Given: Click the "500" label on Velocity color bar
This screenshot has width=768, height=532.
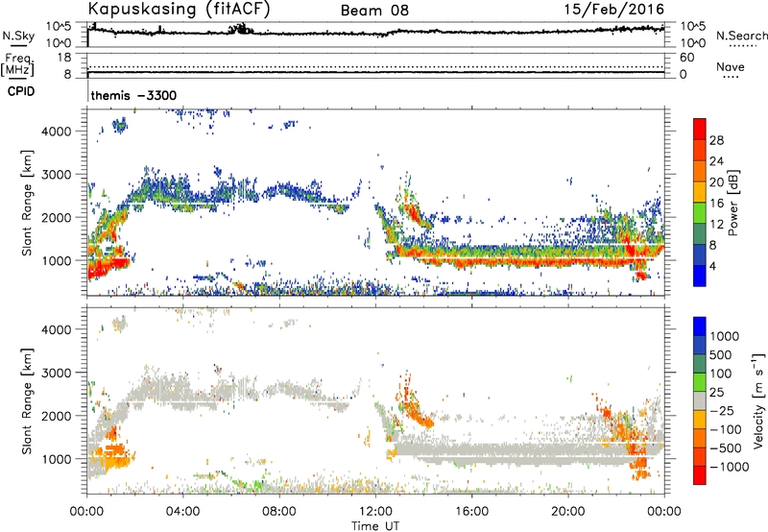Looking at the screenshot, I should click(721, 355).
